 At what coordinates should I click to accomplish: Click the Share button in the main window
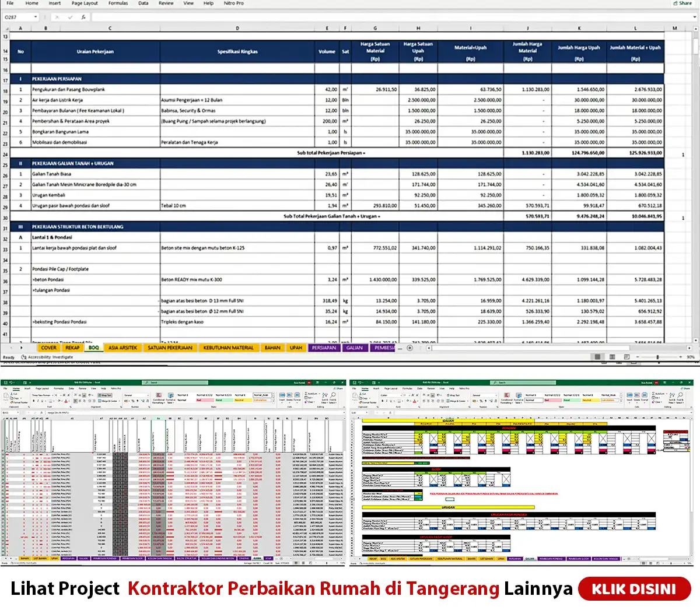682,3
